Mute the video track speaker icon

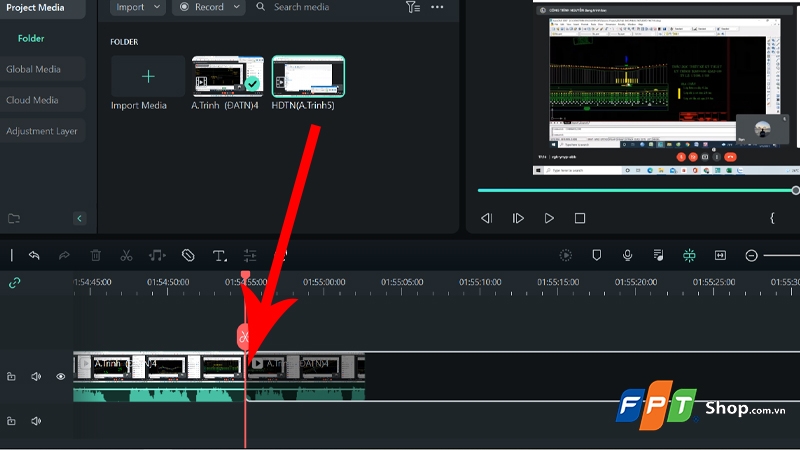(36, 377)
